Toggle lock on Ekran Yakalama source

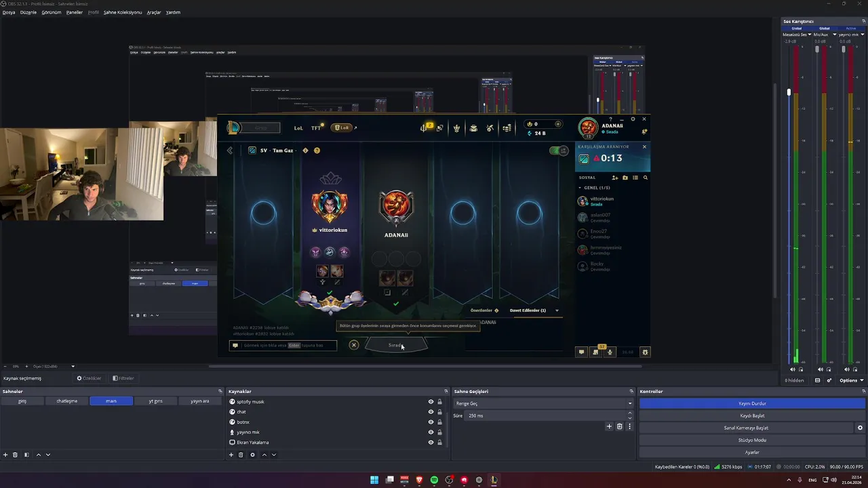[x=439, y=443]
